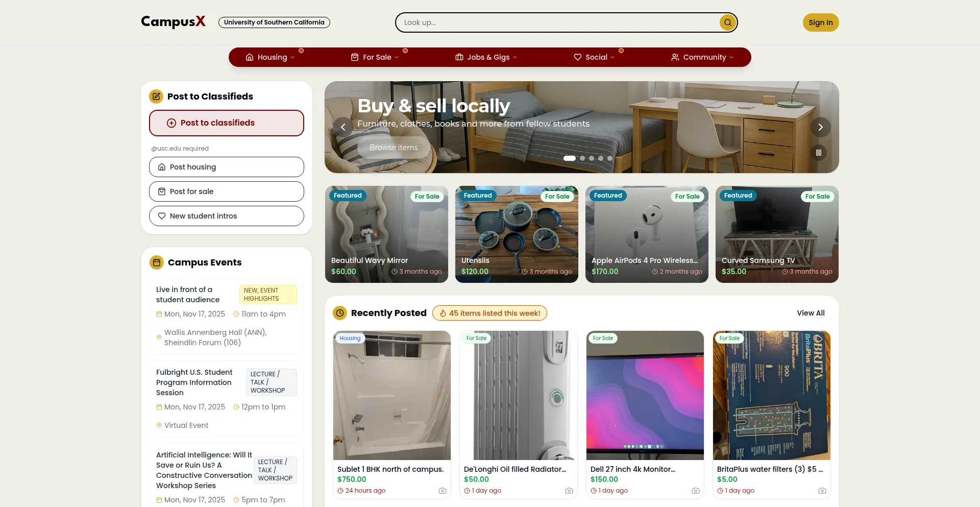Viewport: 980px width, 507px height.
Task: Go to next carousel slide arrow
Action: (820, 127)
